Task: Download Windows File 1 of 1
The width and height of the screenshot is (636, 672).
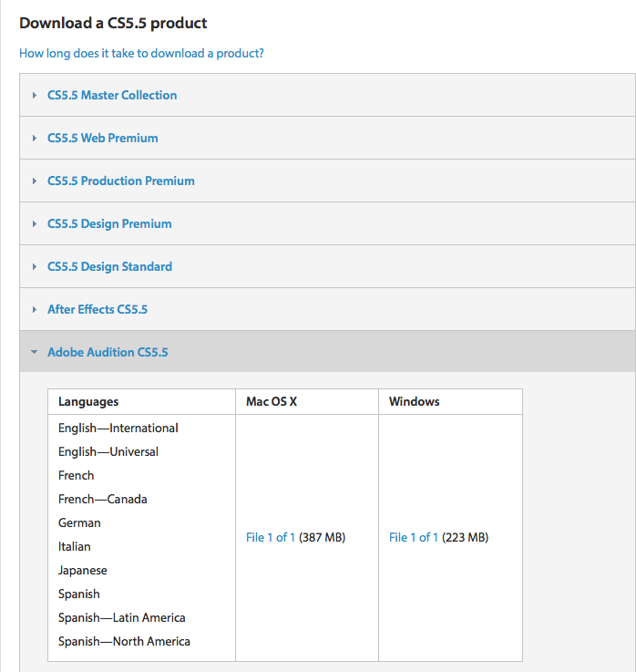Action: pyautogui.click(x=414, y=537)
